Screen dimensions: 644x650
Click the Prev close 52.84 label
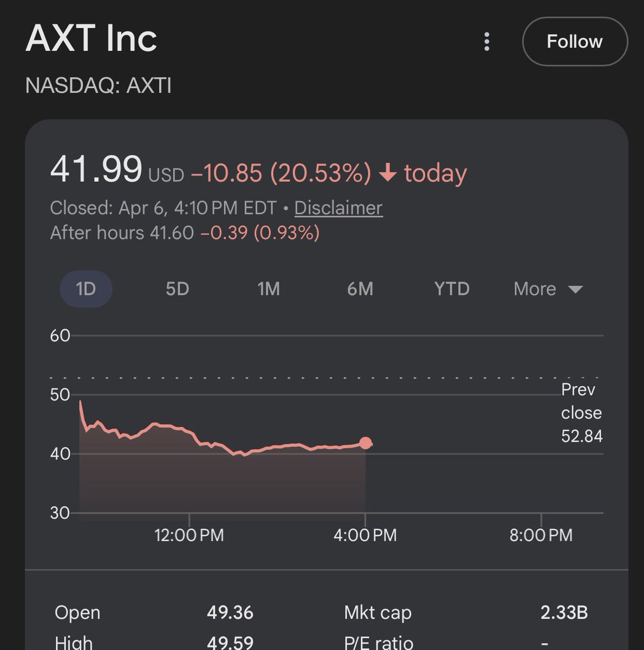tap(581, 413)
